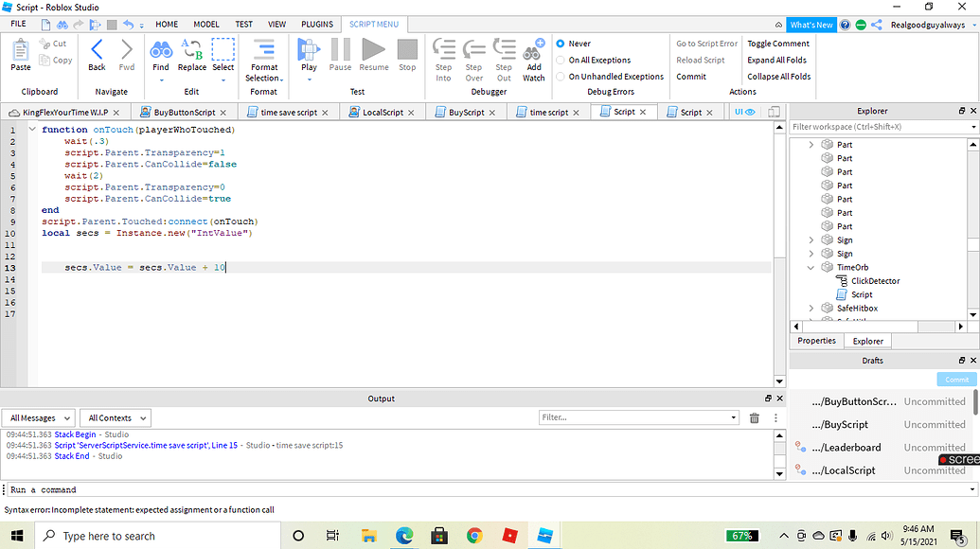Click in the Filter workspace field
The width and height of the screenshot is (980, 549).
880,127
